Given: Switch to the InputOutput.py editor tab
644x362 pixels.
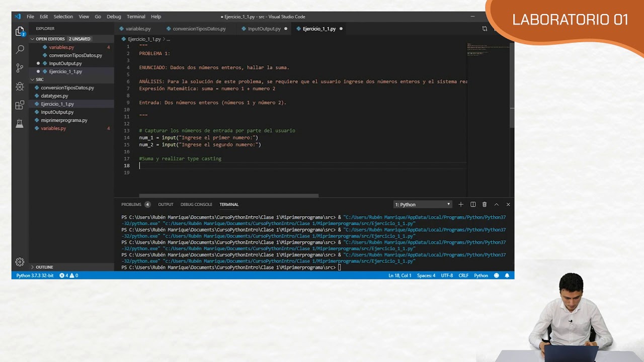Looking at the screenshot, I should [x=264, y=29].
